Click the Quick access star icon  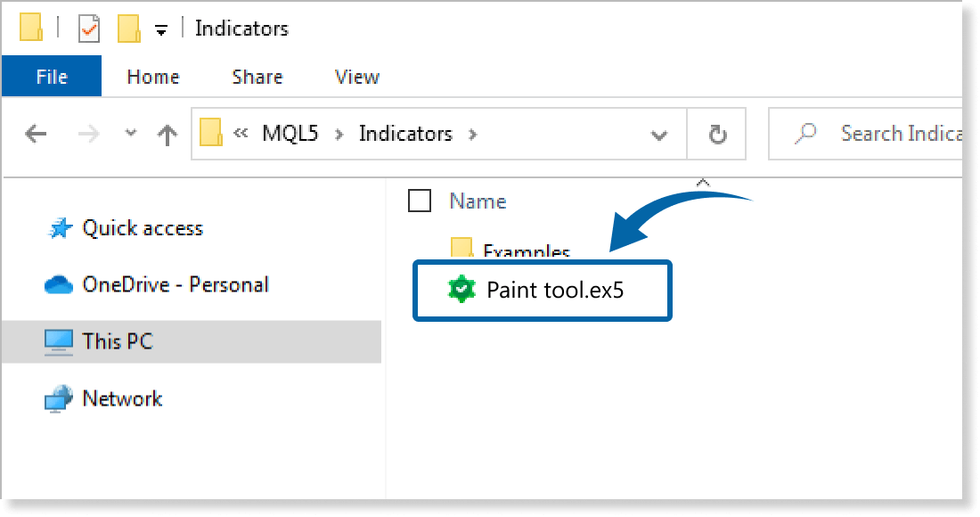tap(59, 229)
